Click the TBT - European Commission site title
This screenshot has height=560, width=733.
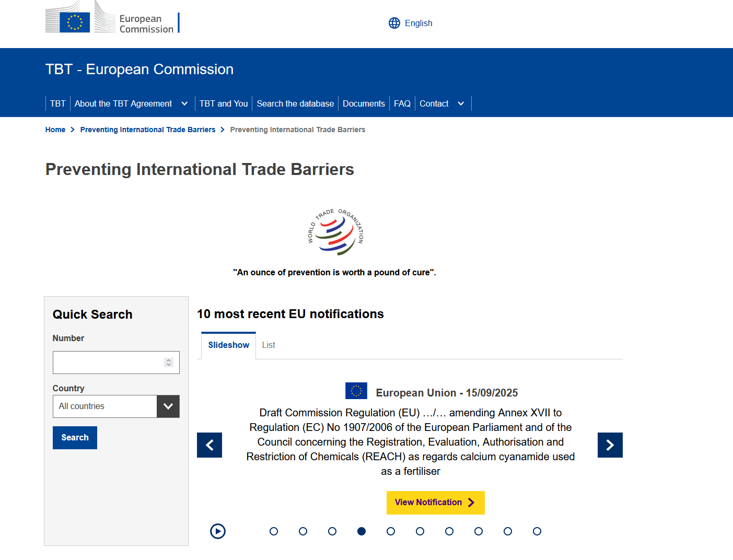(139, 69)
